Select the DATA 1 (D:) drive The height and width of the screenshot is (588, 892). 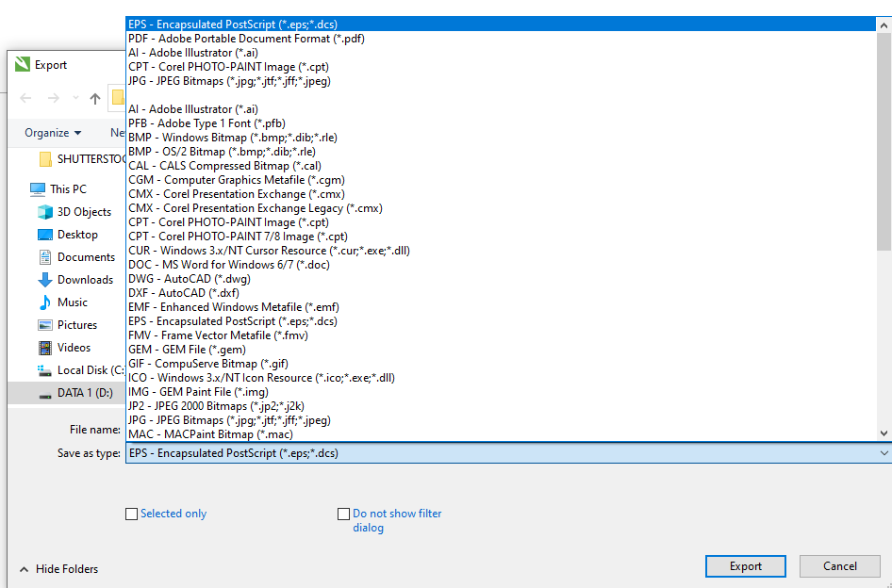[x=84, y=393]
